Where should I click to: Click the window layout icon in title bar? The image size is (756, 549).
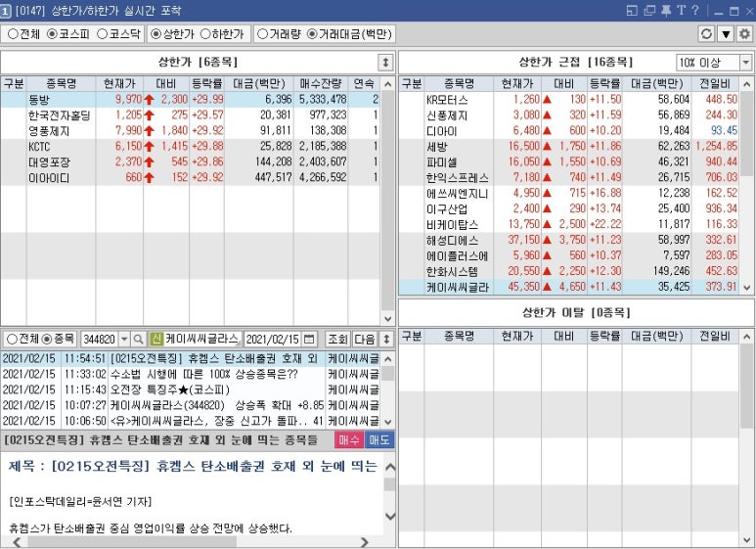click(632, 10)
